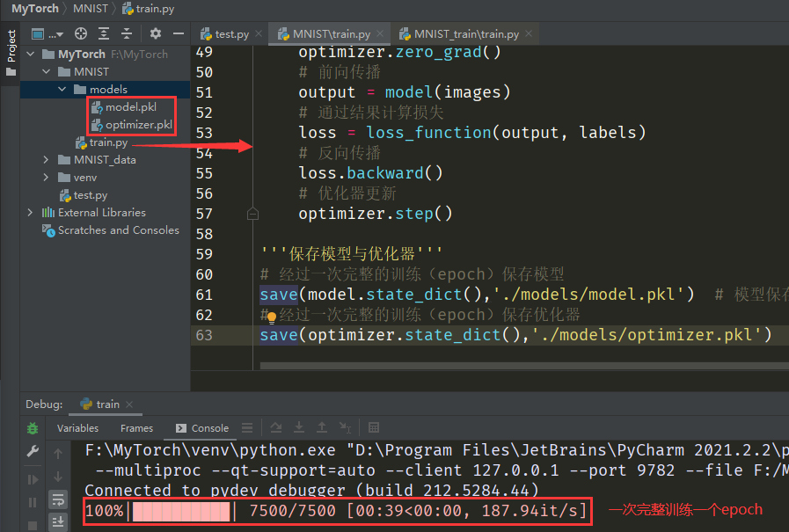Image resolution: width=789 pixels, height=532 pixels.
Task: Expand the MNIST_data folder
Action: click(47, 160)
